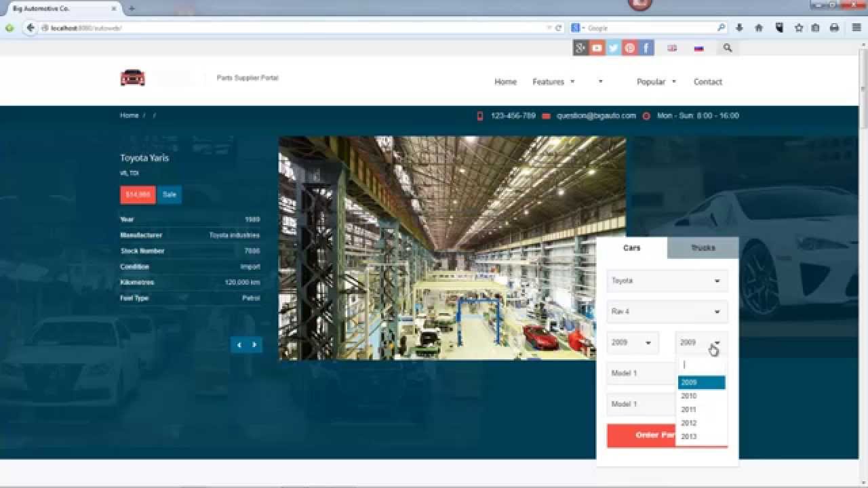The height and width of the screenshot is (488, 868).
Task: Click the factory interior slide image
Action: click(x=452, y=248)
